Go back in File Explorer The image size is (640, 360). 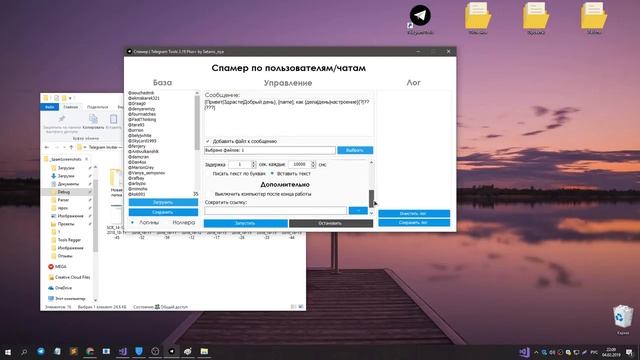[x=47, y=147]
